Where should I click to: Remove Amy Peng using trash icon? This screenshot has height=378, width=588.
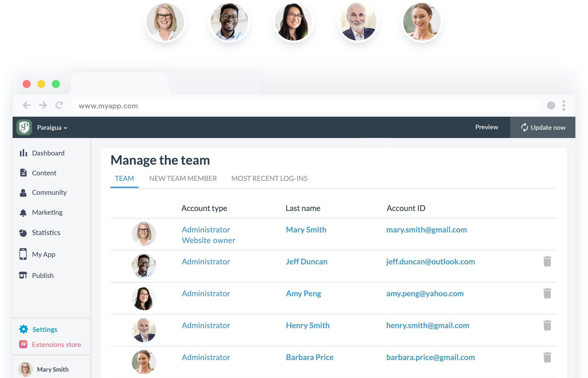547,293
